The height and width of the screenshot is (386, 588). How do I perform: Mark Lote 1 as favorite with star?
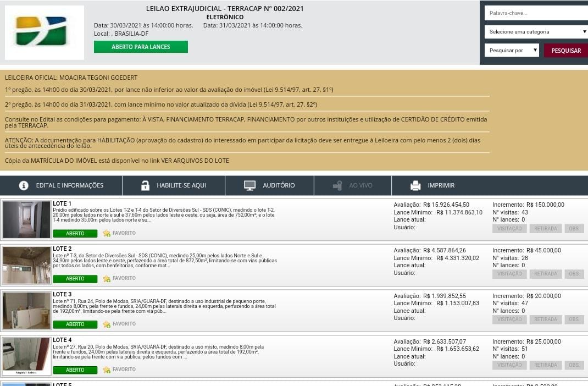pyautogui.click(x=107, y=233)
